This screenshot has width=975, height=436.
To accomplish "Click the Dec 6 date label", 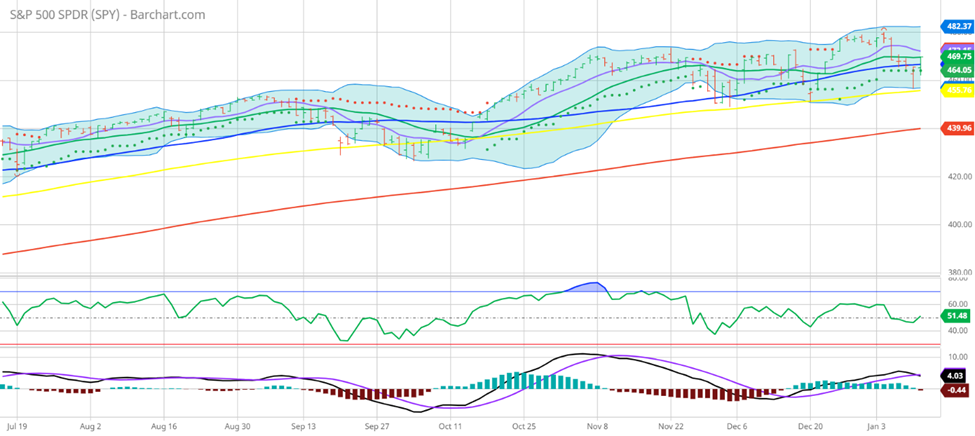I will click(x=737, y=428).
